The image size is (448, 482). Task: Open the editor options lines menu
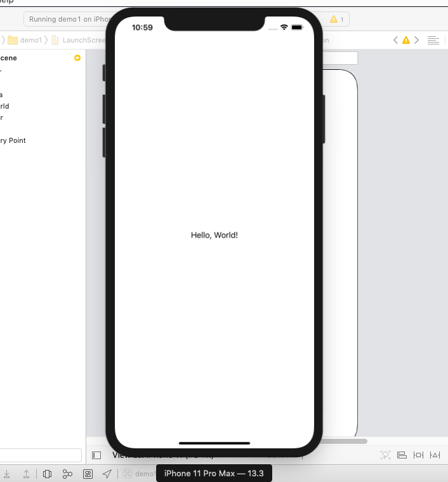click(433, 40)
